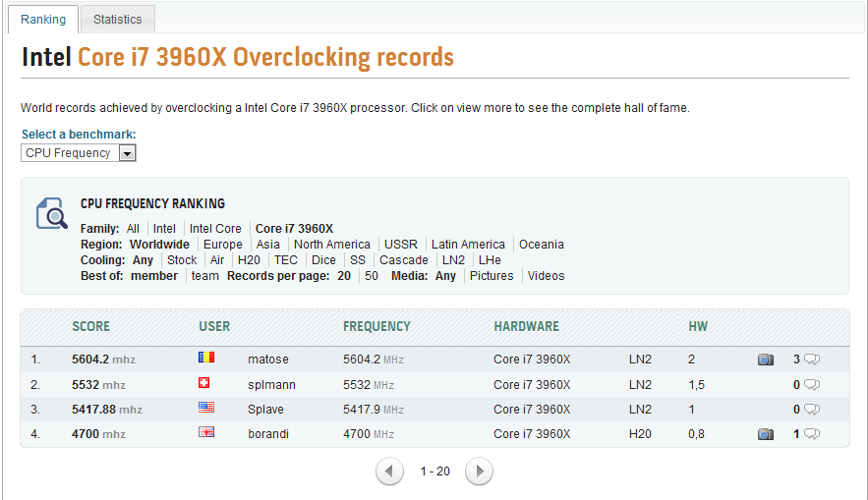Filter media to Videos only
The width and height of the screenshot is (868, 500).
click(546, 276)
